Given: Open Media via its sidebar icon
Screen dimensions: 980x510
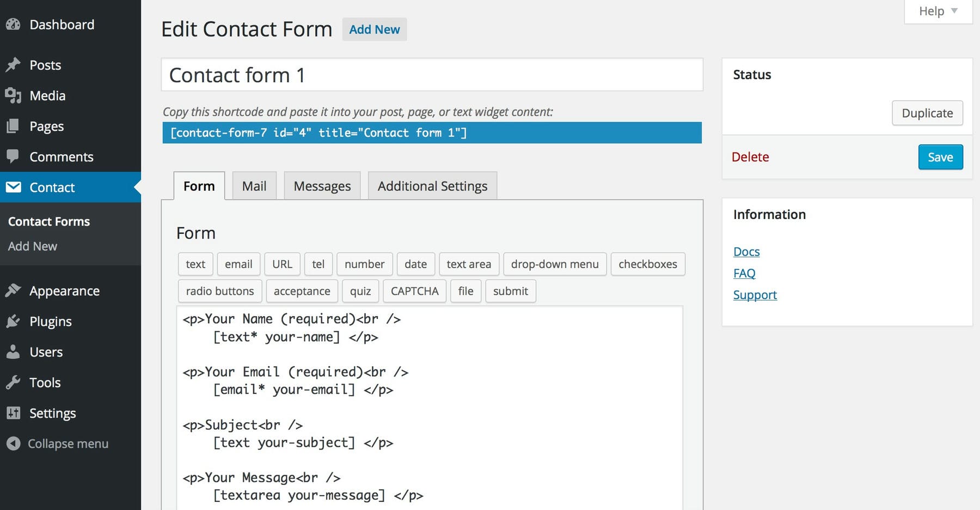Looking at the screenshot, I should pyautogui.click(x=13, y=95).
